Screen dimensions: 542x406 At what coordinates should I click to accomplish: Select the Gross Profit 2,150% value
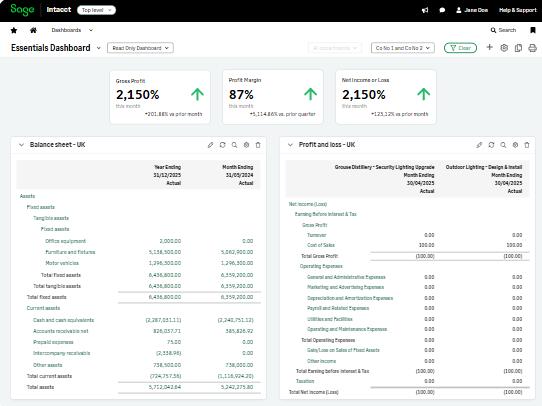pos(138,95)
